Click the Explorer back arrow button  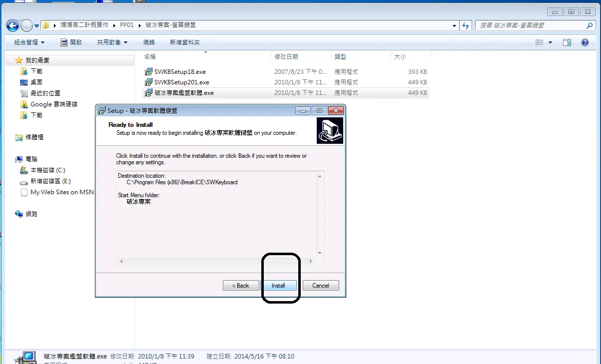point(12,25)
